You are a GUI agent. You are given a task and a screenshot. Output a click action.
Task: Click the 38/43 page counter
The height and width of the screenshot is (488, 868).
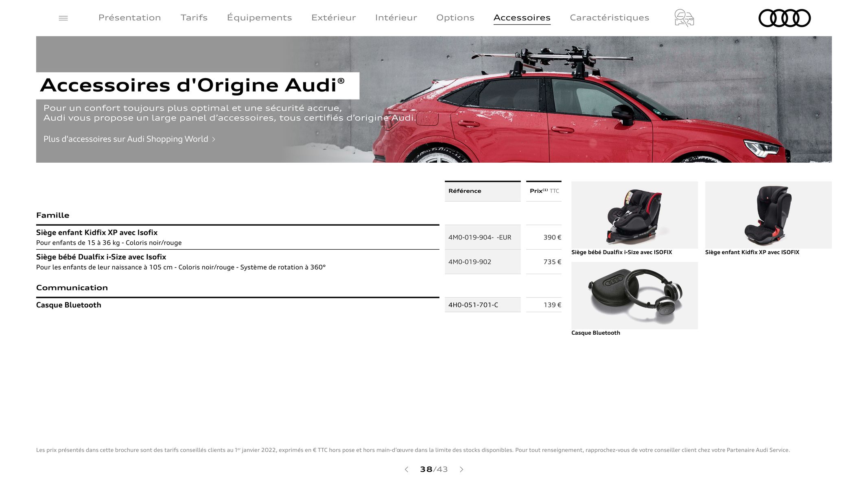point(434,469)
